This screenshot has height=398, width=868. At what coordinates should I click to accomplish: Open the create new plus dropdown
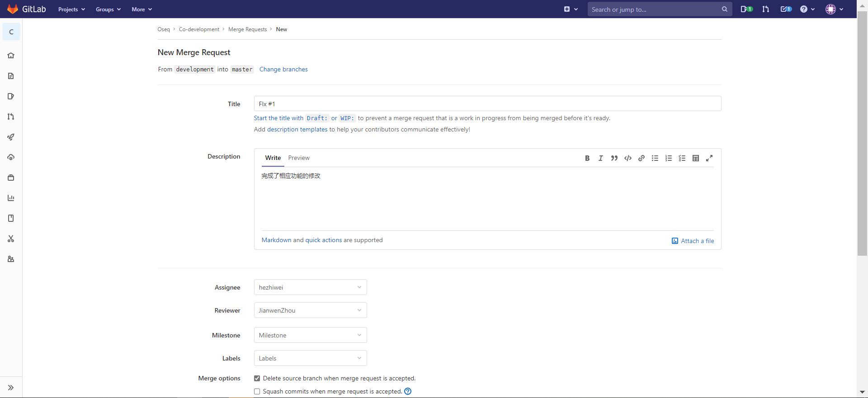[x=571, y=9]
